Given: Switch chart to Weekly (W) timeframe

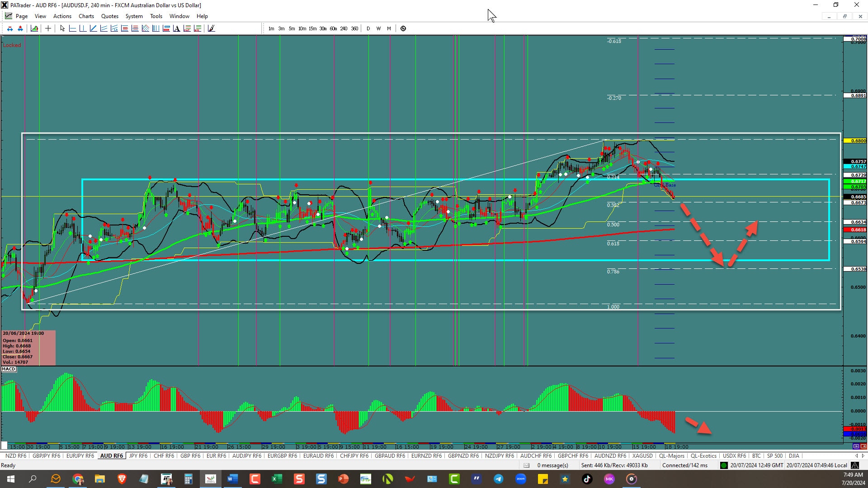Looking at the screenshot, I should [x=378, y=28].
